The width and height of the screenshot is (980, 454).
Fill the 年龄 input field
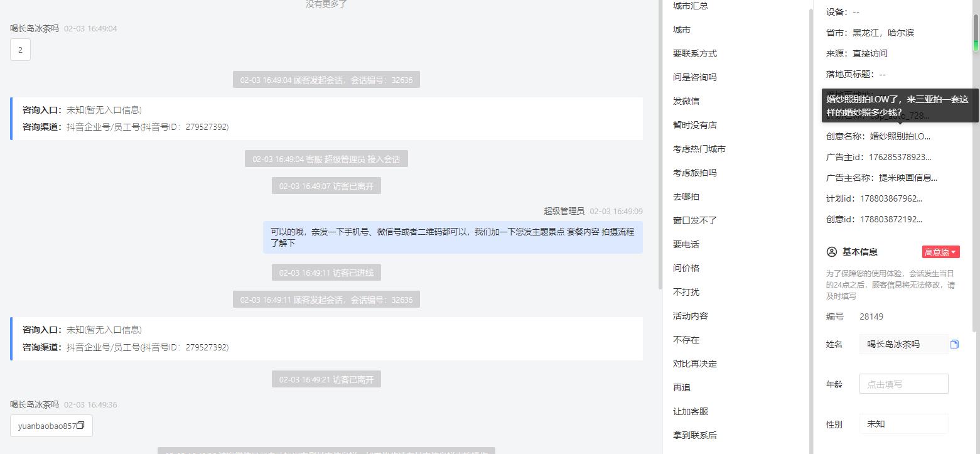coord(903,384)
